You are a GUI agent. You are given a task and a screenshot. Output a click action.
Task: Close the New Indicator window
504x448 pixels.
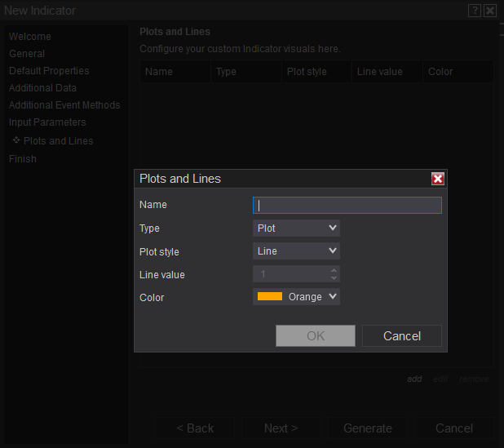tap(489, 11)
